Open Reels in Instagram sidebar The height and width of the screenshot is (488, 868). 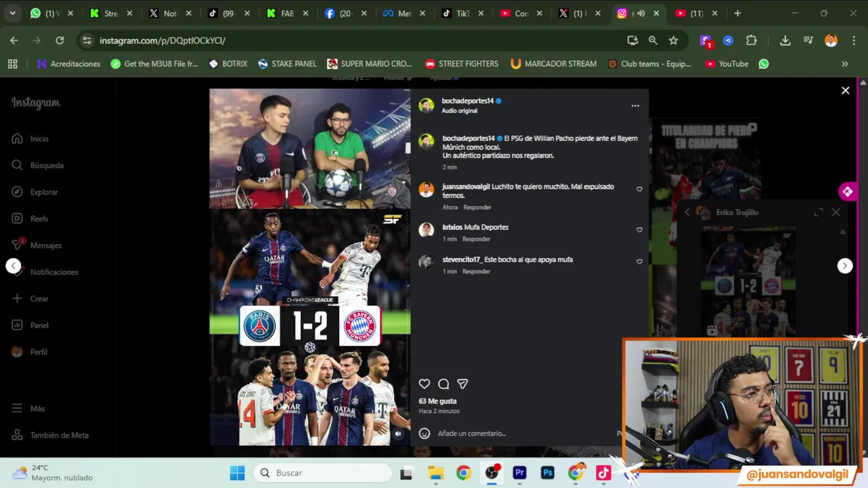[x=30, y=218]
